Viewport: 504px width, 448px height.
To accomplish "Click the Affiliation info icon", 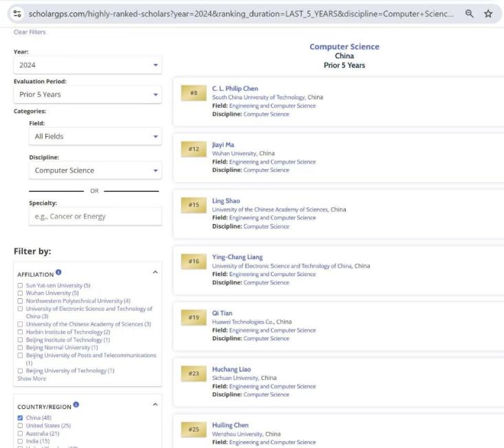I will coord(58,273).
